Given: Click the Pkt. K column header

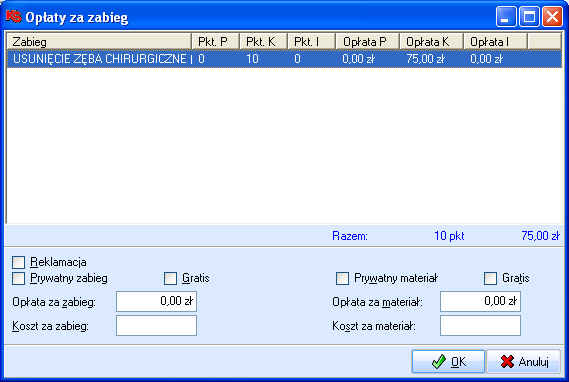Looking at the screenshot, I should pyautogui.click(x=263, y=42).
